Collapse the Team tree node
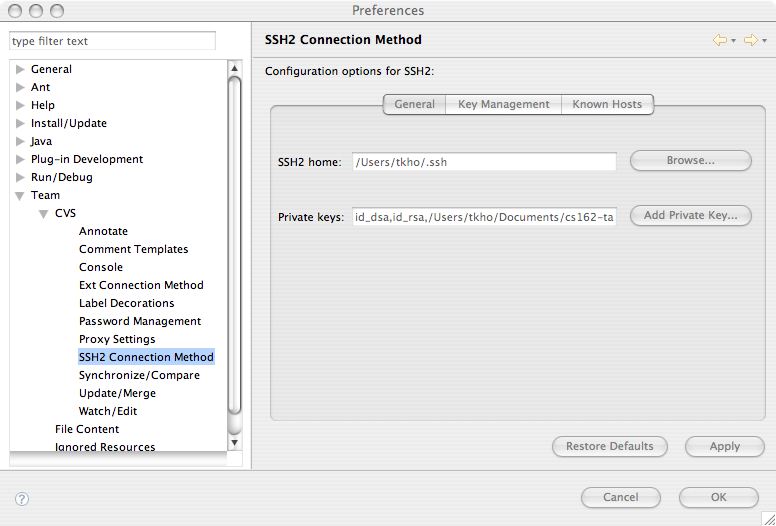 coord(20,196)
